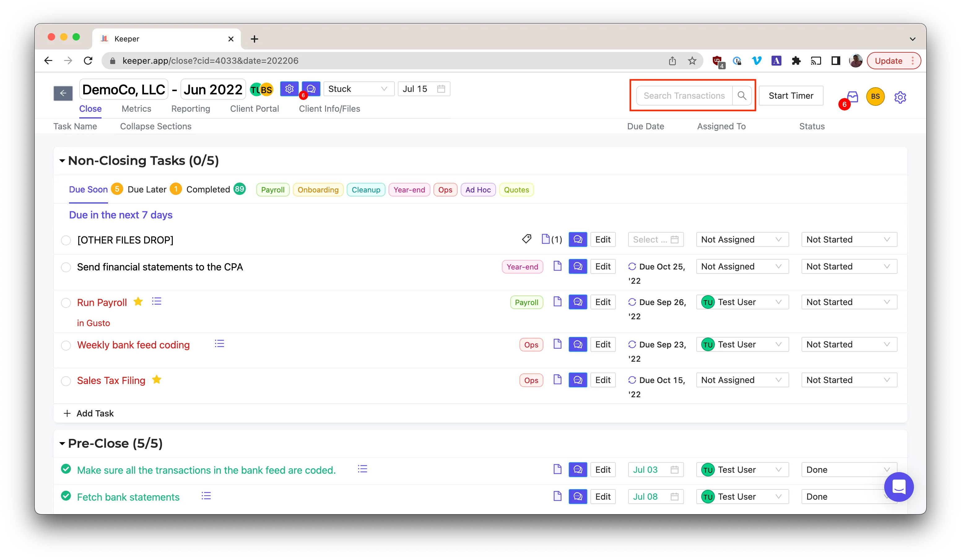Open status dropdown for Send financial statements
The image size is (961, 560).
click(x=849, y=266)
